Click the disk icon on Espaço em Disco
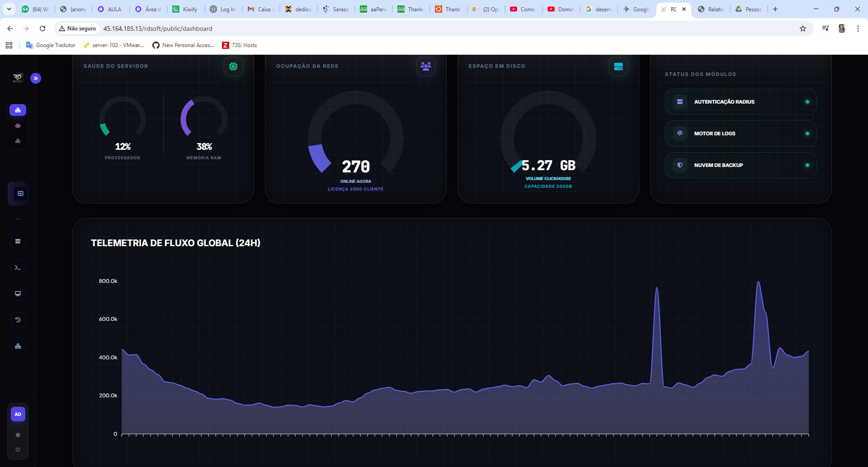The width and height of the screenshot is (868, 467). point(618,67)
